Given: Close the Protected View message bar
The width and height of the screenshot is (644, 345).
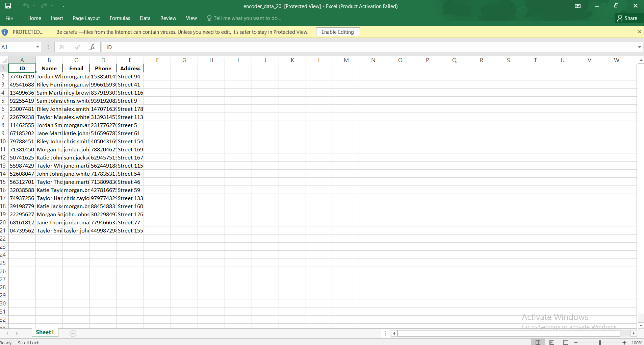Looking at the screenshot, I should click(639, 32).
